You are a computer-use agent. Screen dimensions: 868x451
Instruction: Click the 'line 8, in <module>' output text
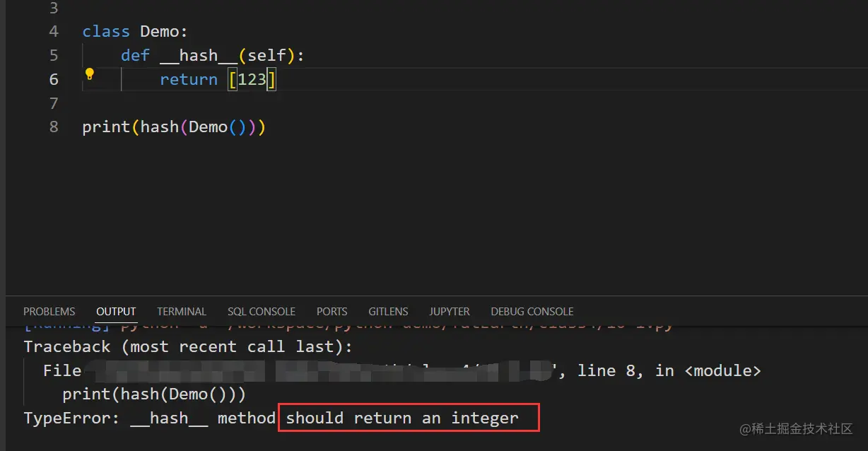669,370
